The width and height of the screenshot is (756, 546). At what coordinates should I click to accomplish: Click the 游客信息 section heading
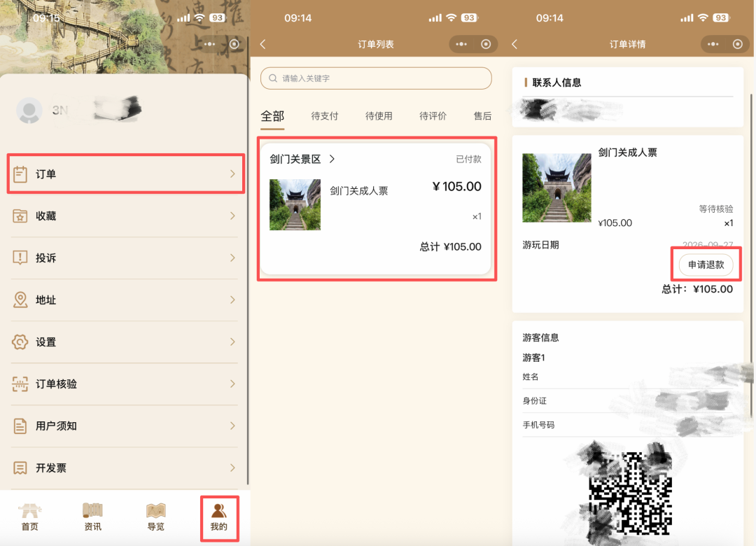tap(540, 337)
